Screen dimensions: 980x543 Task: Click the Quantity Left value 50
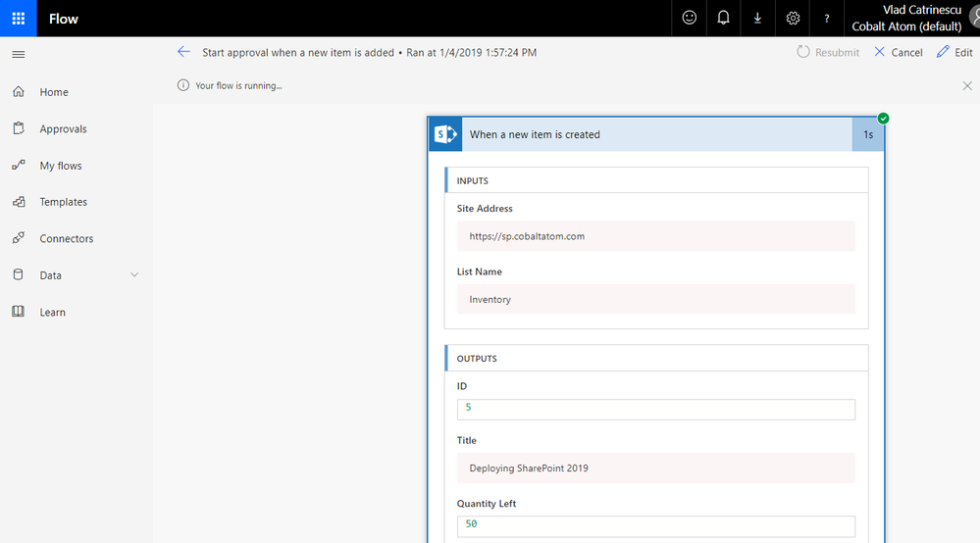(655, 526)
